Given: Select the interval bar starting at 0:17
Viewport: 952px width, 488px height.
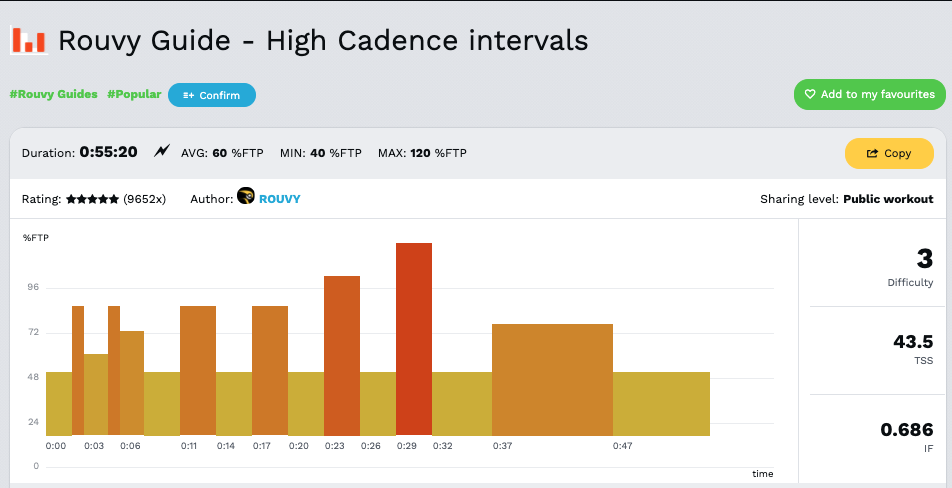Looking at the screenshot, I should (270, 370).
